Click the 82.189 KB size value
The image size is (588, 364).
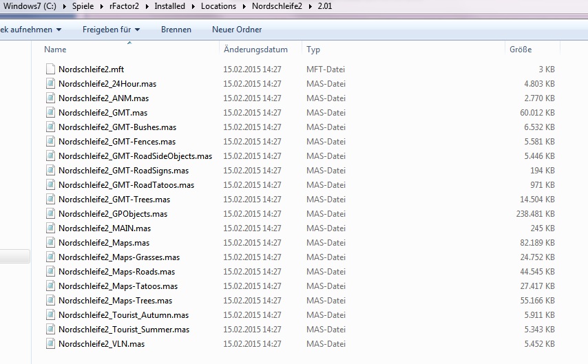click(x=537, y=242)
